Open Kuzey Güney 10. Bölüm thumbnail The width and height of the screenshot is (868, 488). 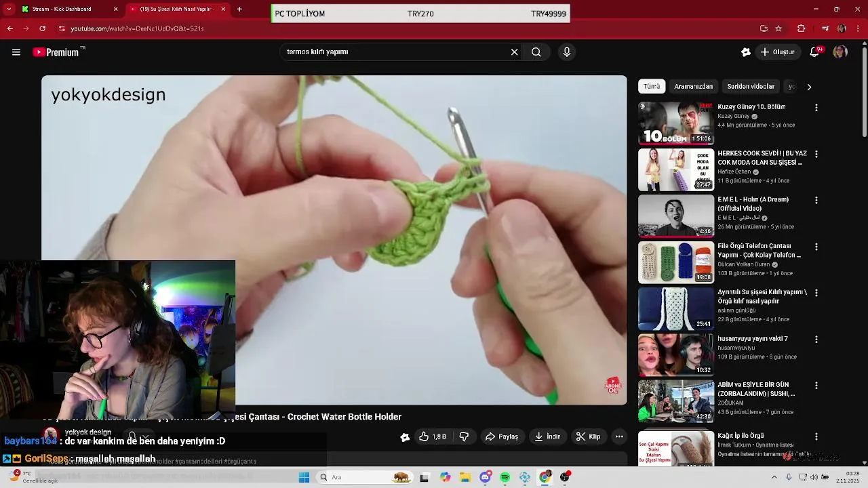(676, 123)
